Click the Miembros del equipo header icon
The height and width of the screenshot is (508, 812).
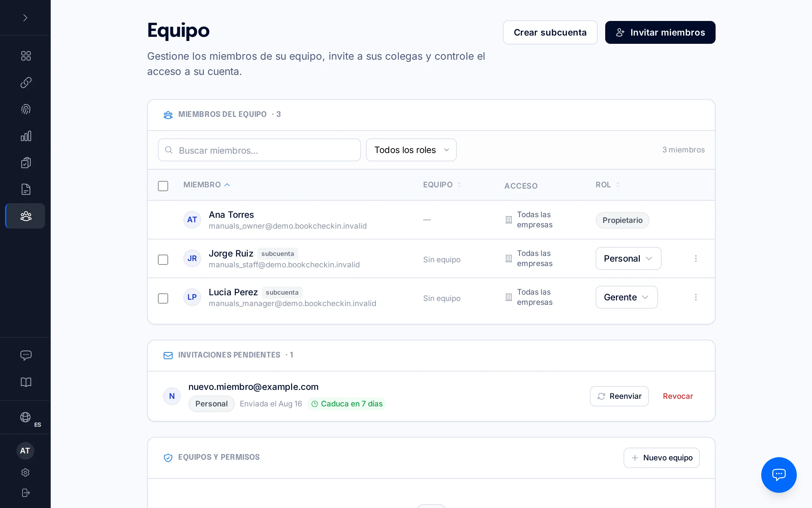coord(168,115)
